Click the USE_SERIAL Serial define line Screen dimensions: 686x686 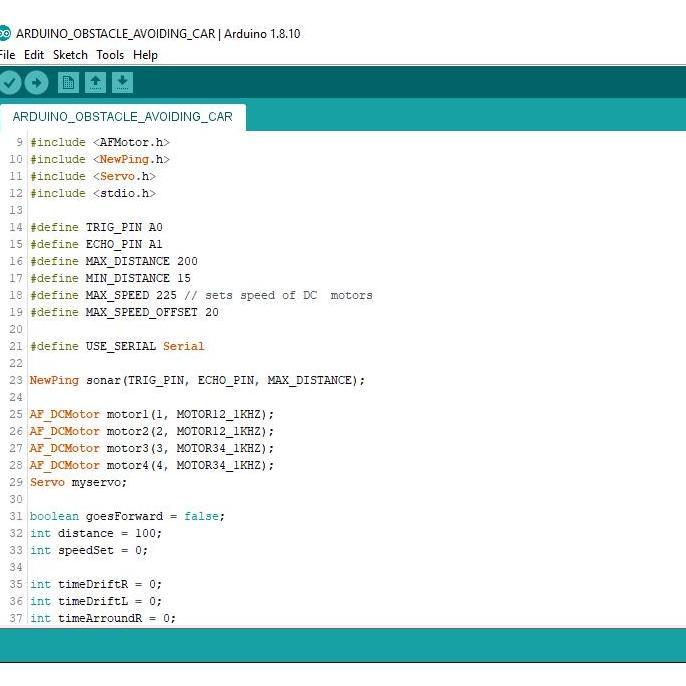tap(117, 346)
